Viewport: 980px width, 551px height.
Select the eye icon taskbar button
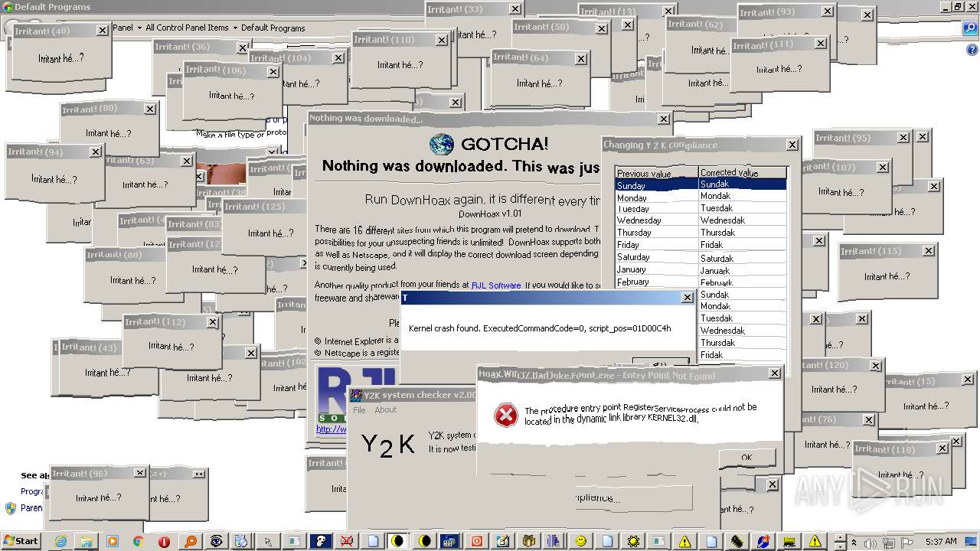[x=217, y=541]
